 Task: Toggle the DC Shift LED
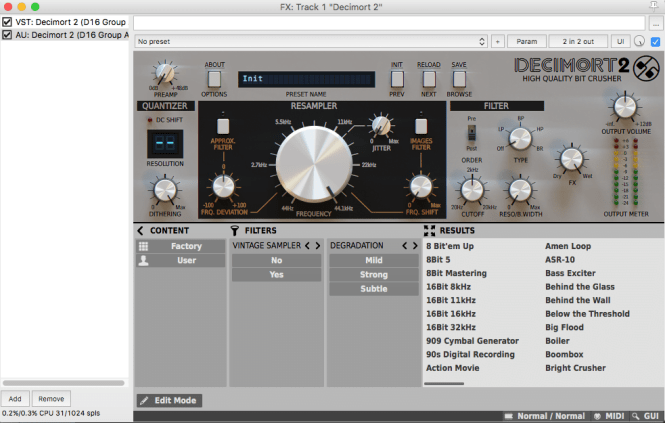(x=150, y=120)
